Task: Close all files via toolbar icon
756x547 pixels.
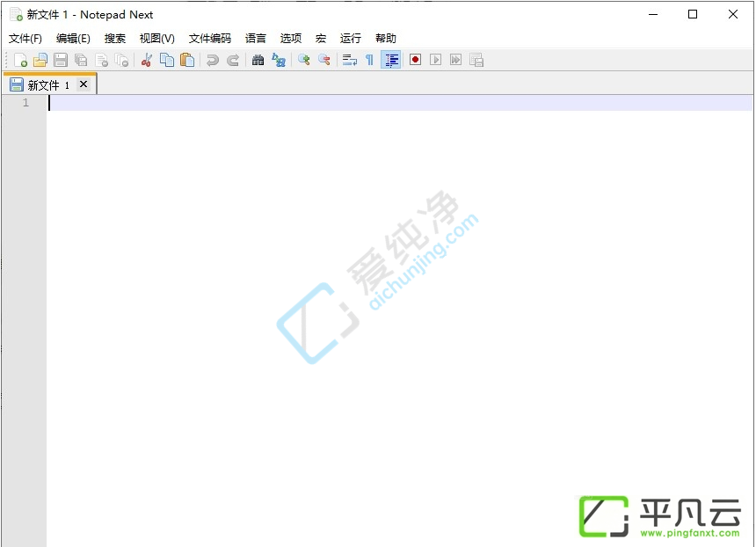Action: click(122, 60)
